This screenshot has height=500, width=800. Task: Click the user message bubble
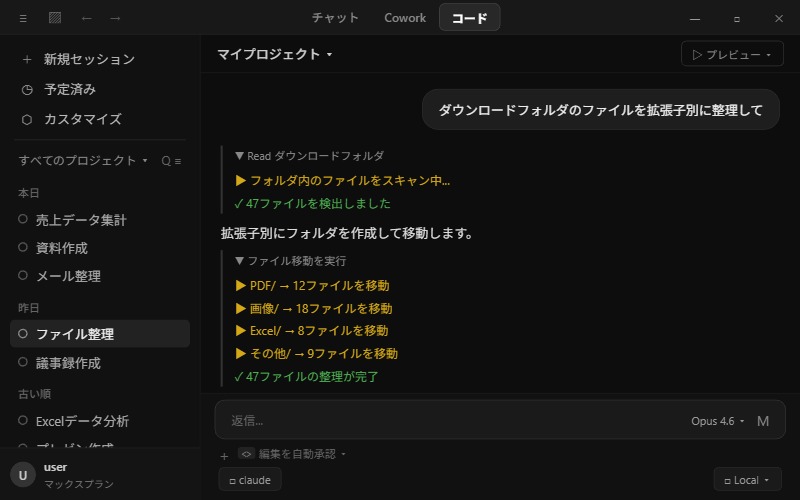coord(601,110)
